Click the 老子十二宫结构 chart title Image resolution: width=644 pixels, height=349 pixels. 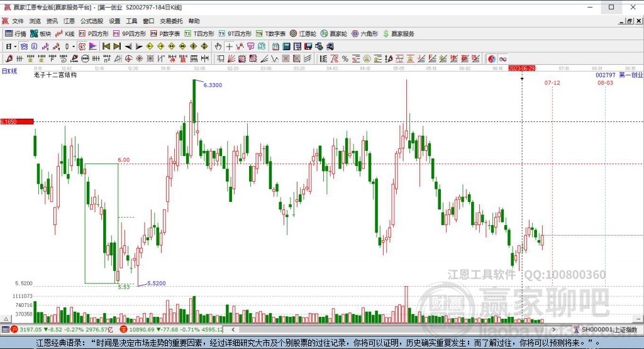55,75
